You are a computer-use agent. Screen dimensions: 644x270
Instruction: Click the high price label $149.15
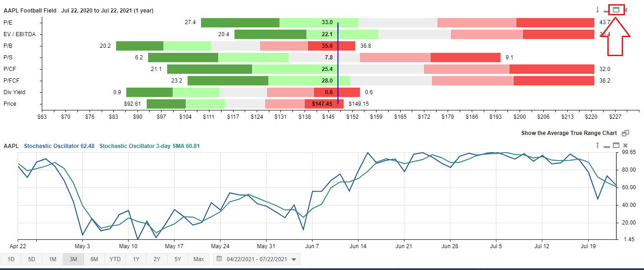coord(359,103)
